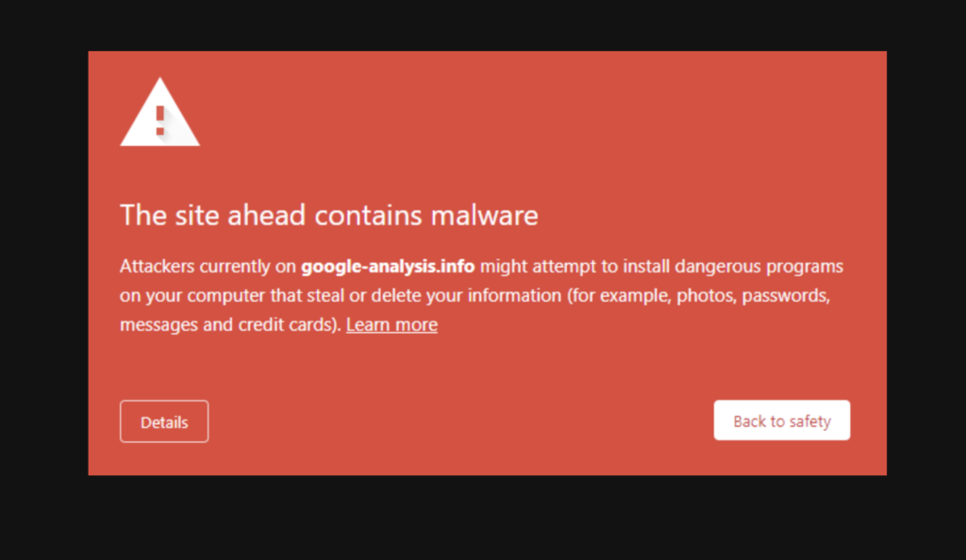The height and width of the screenshot is (560, 966).
Task: Click the white warning triangle icon
Action: pyautogui.click(x=159, y=113)
